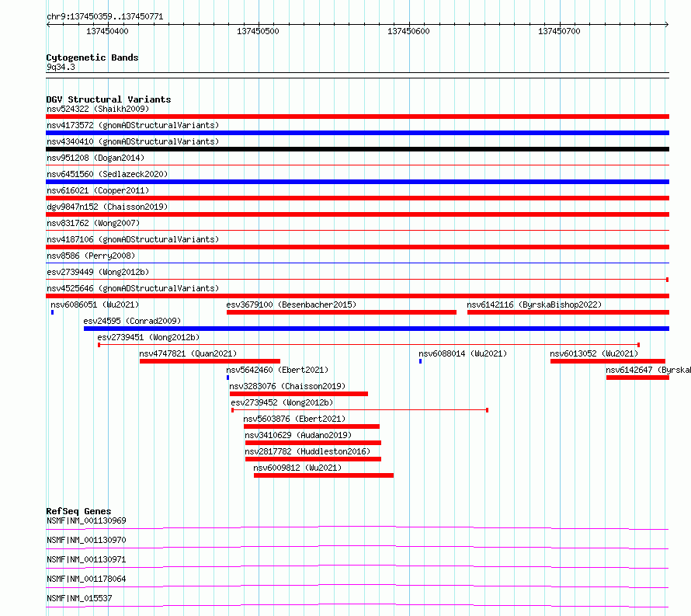Click the black nsv4340410 variant bar

point(357,149)
